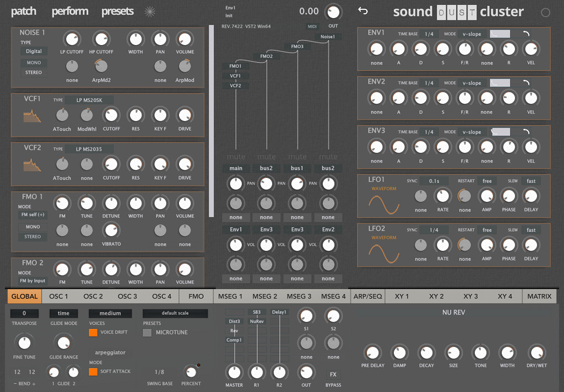This screenshot has height=392, width=564.
Task: Enable the Microtune toggle
Action: [x=147, y=333]
